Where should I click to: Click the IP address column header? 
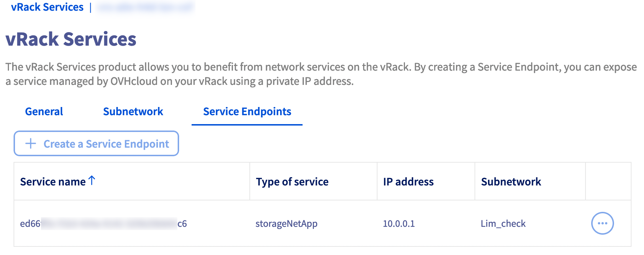(408, 182)
